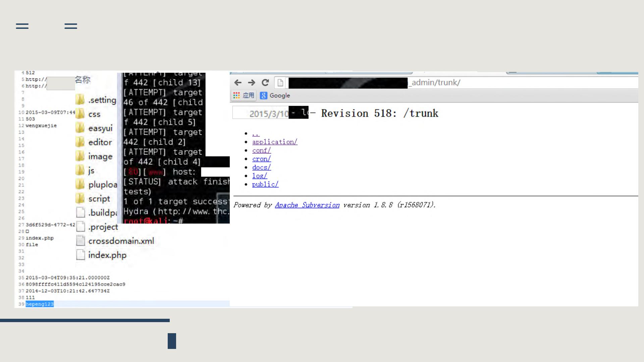Open the application/ directory link
This screenshot has width=644, height=362.
pyautogui.click(x=275, y=142)
